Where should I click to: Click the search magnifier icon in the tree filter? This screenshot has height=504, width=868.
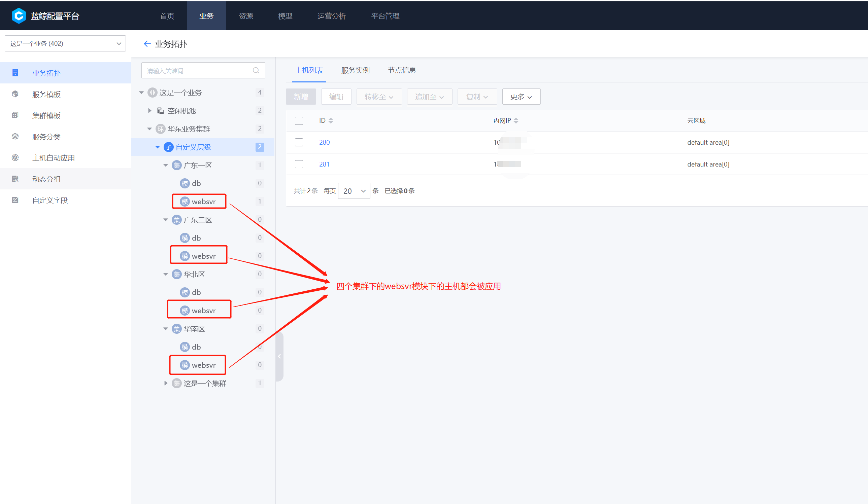pos(256,71)
